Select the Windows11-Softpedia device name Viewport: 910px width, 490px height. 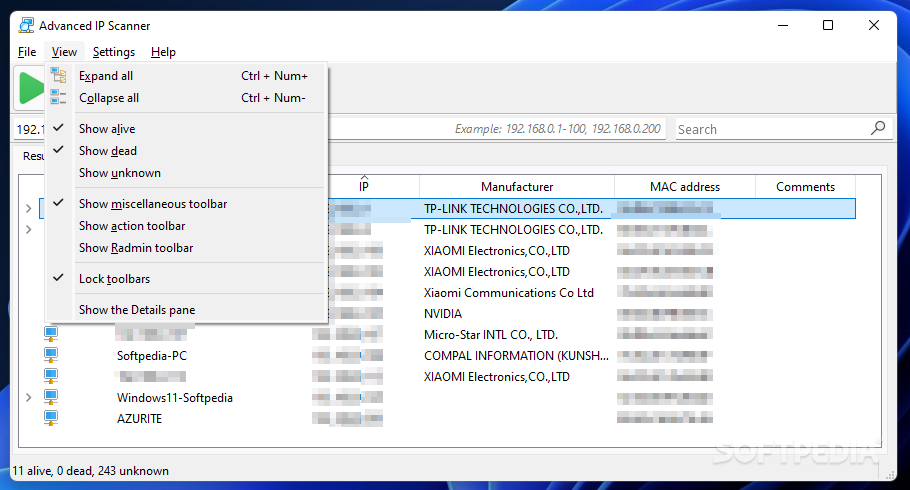pos(175,398)
